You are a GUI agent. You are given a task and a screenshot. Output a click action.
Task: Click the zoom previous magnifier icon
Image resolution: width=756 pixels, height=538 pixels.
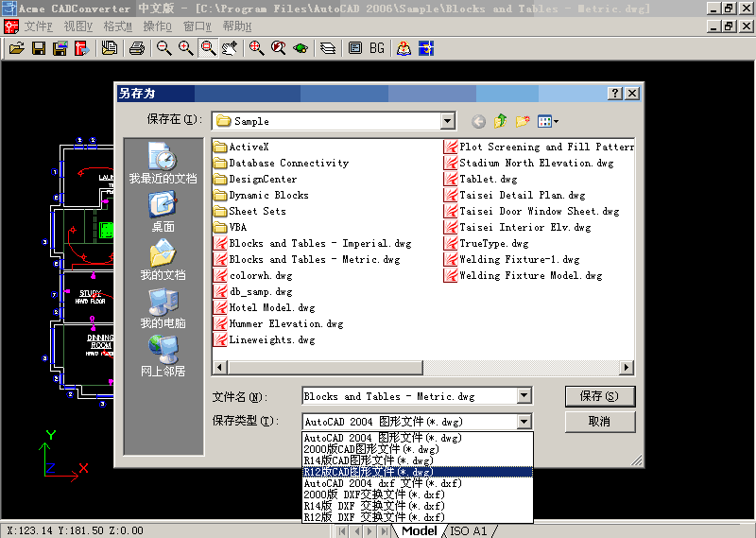(278, 49)
